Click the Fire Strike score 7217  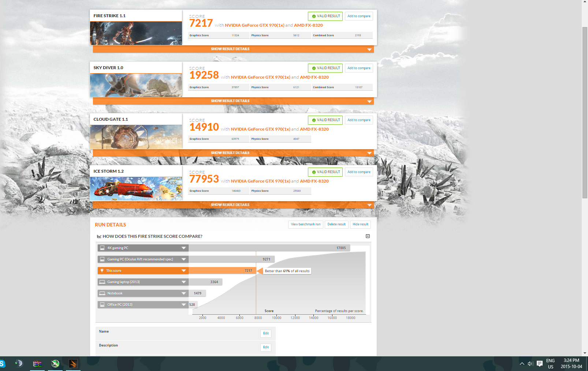[201, 23]
